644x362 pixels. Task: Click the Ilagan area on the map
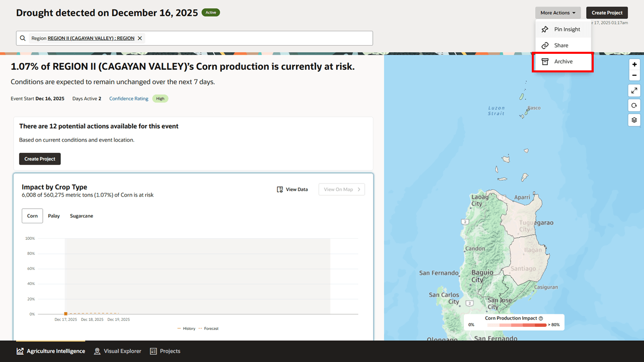533,249
